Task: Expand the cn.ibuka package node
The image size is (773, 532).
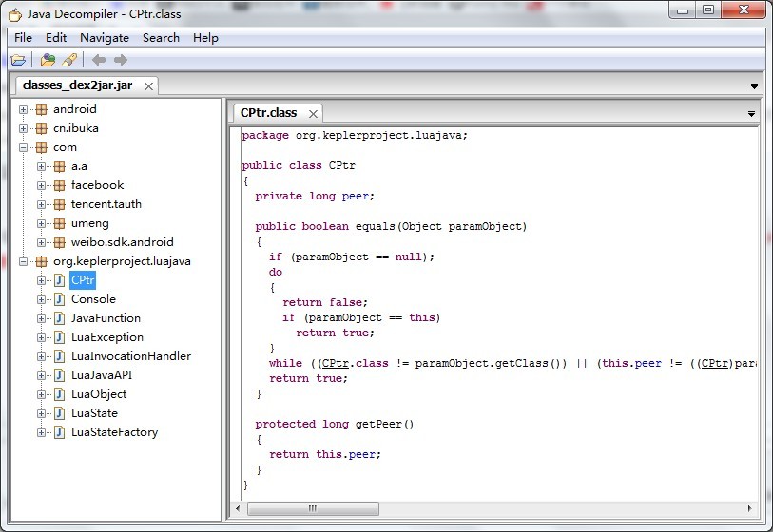Action: coord(24,128)
